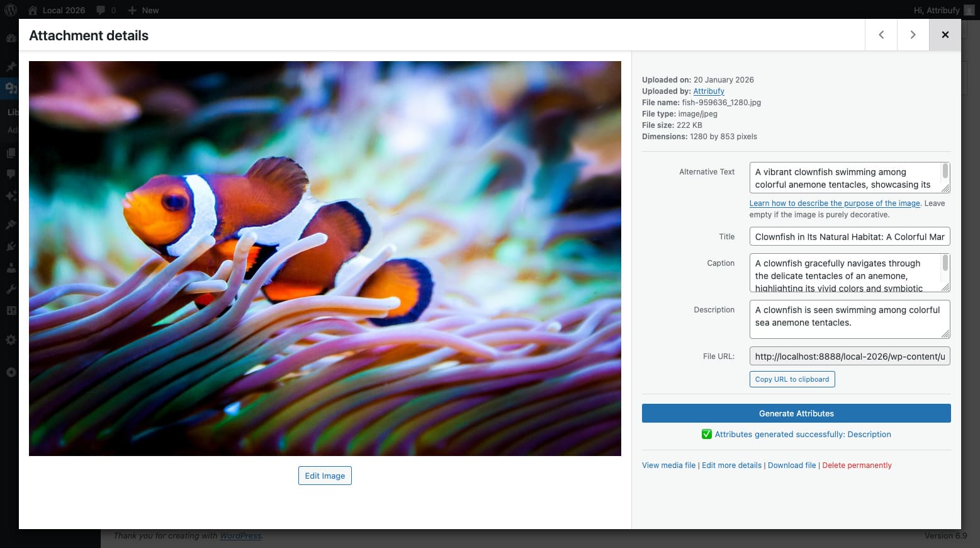This screenshot has height=548, width=980.
Task: Open Appearance via the brush icon
Action: point(10,224)
